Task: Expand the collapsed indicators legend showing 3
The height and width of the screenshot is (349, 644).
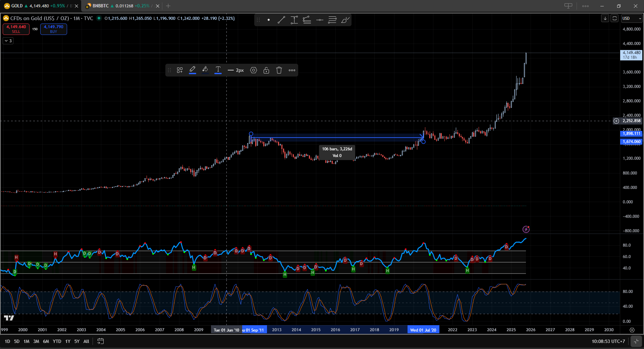Action: 8,41
